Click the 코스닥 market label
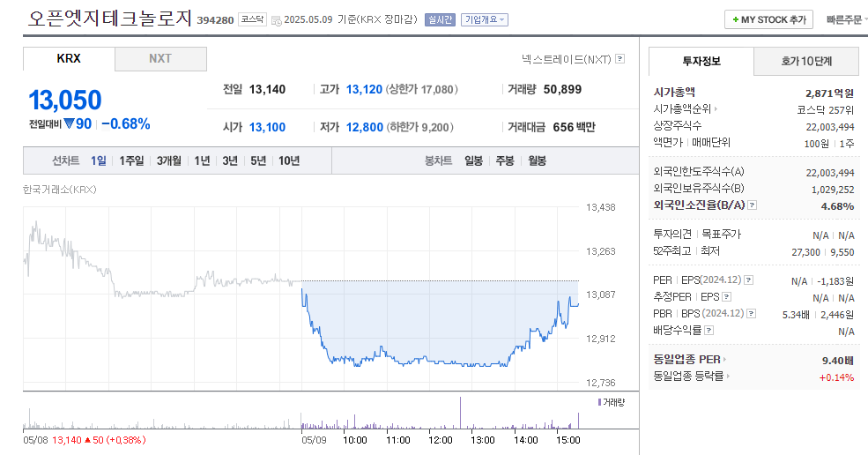Image resolution: width=868 pixels, height=455 pixels. [x=252, y=20]
